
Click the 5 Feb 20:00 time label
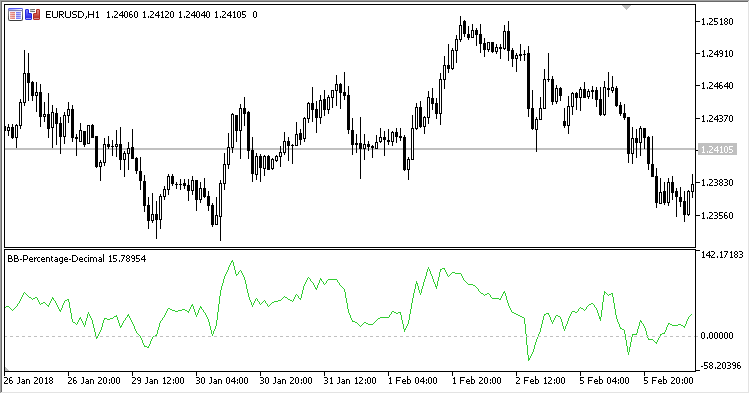669,381
